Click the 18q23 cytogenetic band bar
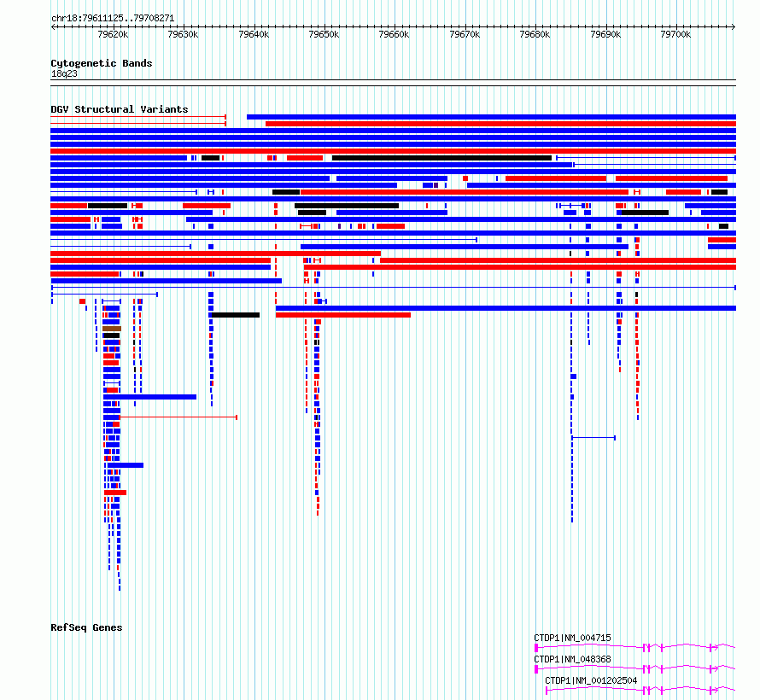This screenshot has height=700, width=760. [393, 83]
